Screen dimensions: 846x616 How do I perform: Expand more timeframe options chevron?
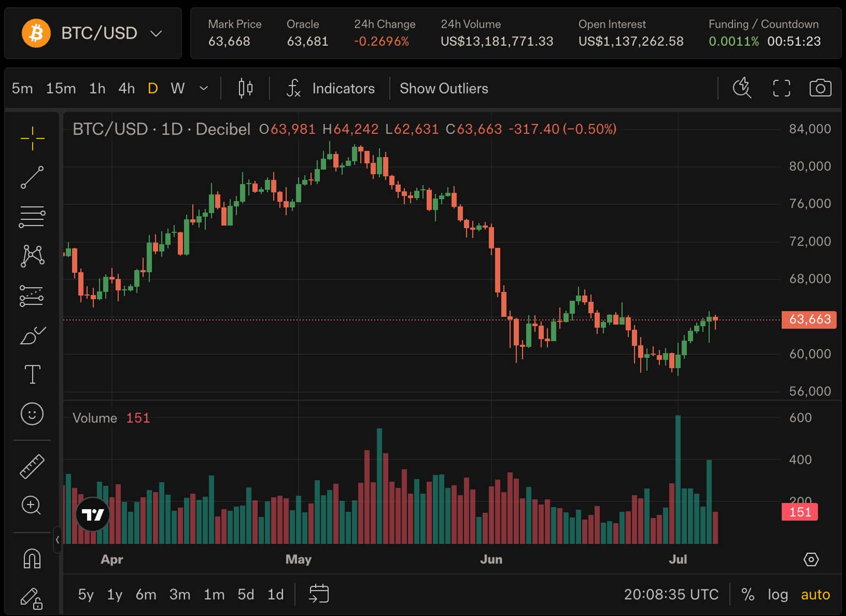click(203, 88)
